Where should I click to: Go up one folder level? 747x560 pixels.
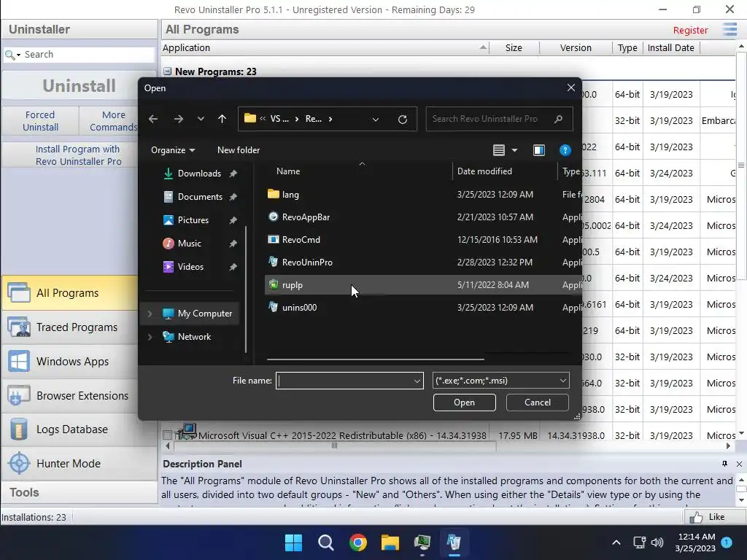coord(222,119)
